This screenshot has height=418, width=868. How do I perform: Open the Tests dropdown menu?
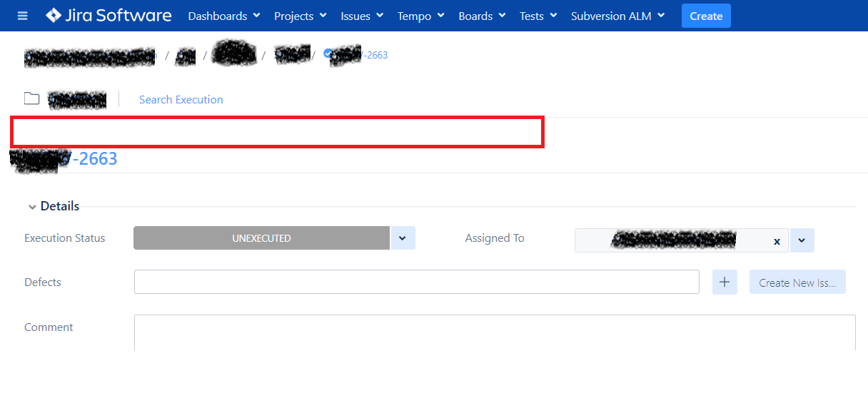(x=538, y=16)
